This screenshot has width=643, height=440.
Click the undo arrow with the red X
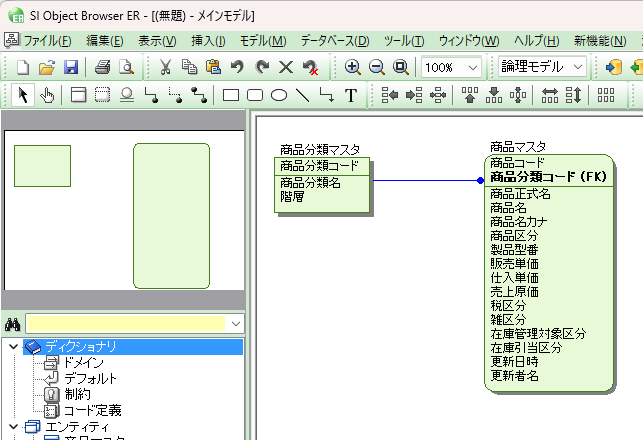(x=310, y=67)
